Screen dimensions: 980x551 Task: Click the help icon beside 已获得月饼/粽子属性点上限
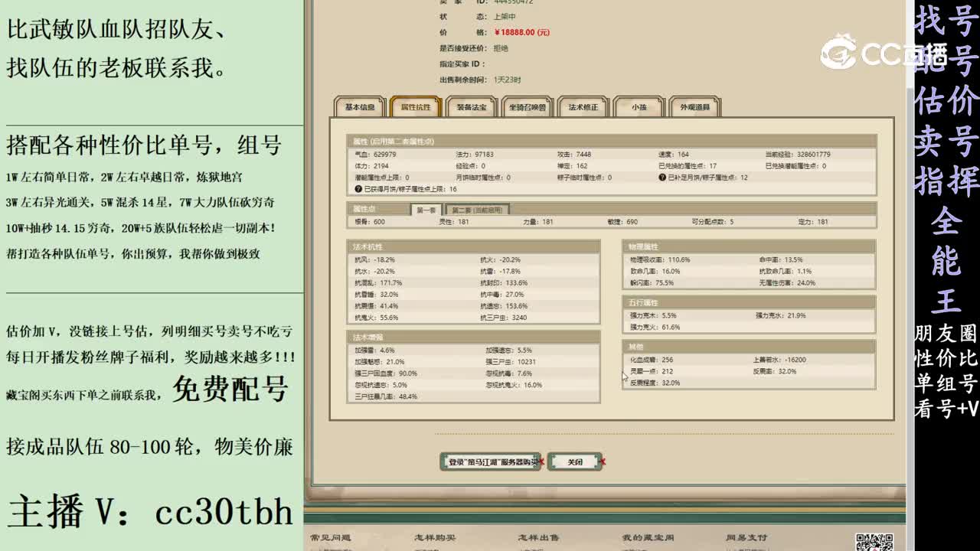(358, 189)
